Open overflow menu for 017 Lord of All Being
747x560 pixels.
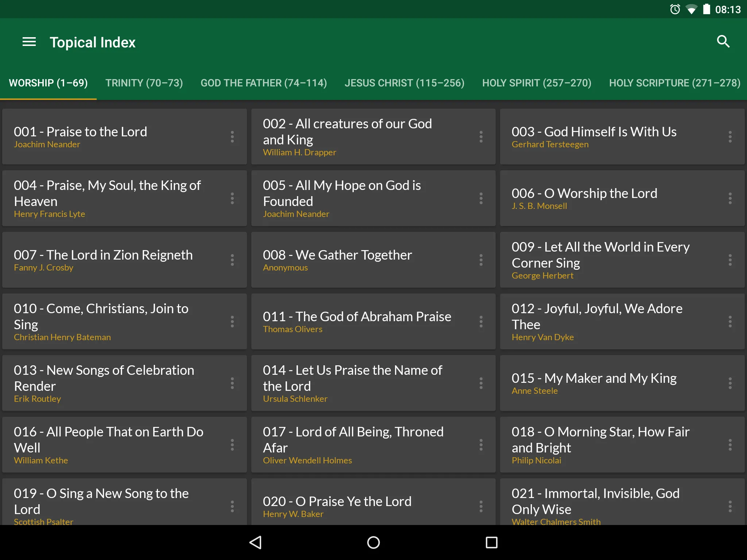tap(481, 445)
